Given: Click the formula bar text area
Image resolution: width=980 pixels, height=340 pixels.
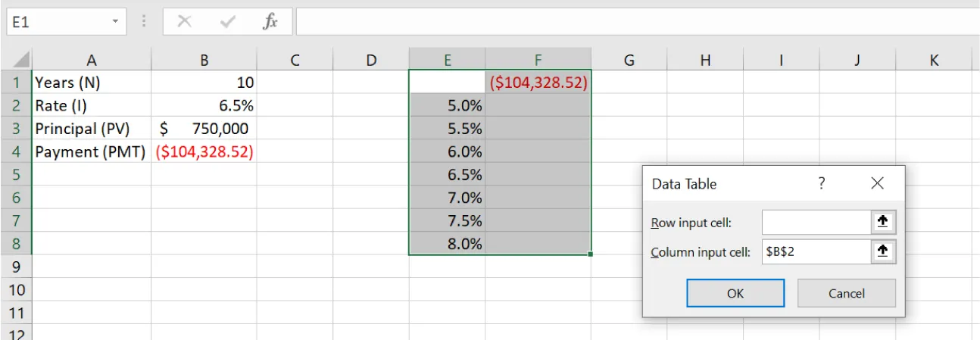Looking at the screenshot, I should [636, 22].
